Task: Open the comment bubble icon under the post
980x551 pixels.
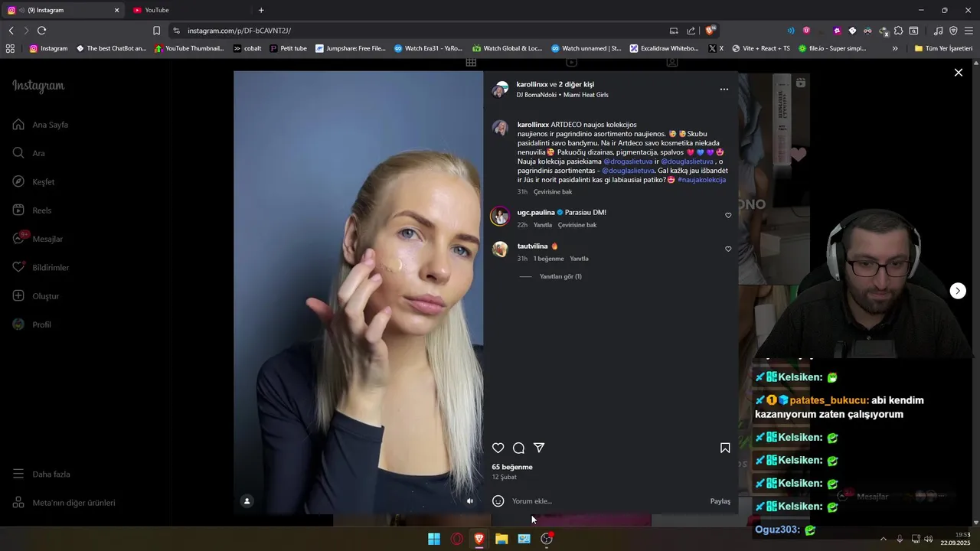Action: coord(518,448)
